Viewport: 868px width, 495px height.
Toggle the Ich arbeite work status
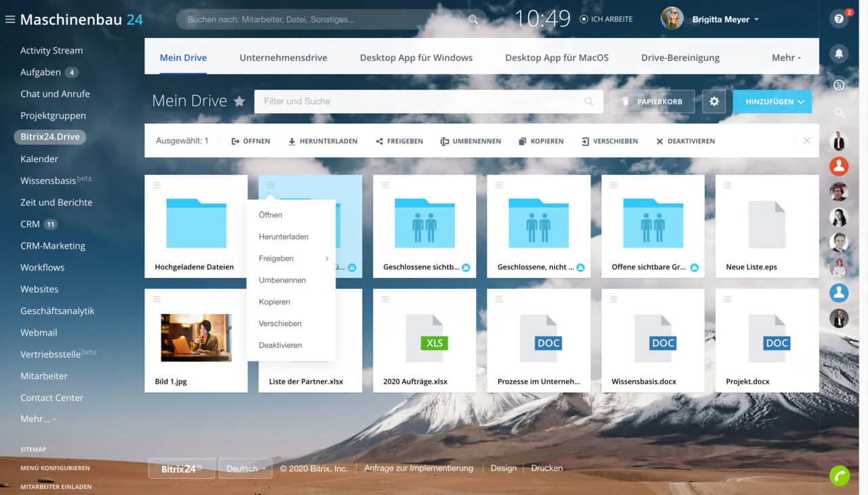coord(606,19)
